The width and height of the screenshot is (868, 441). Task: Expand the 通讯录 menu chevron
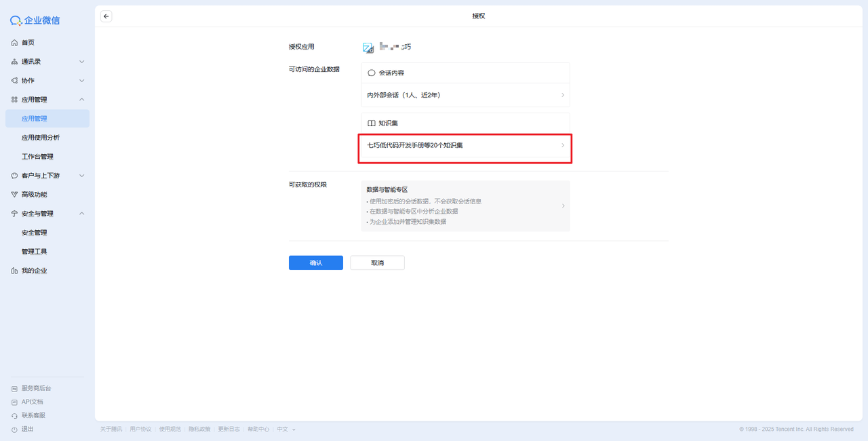[81, 62]
